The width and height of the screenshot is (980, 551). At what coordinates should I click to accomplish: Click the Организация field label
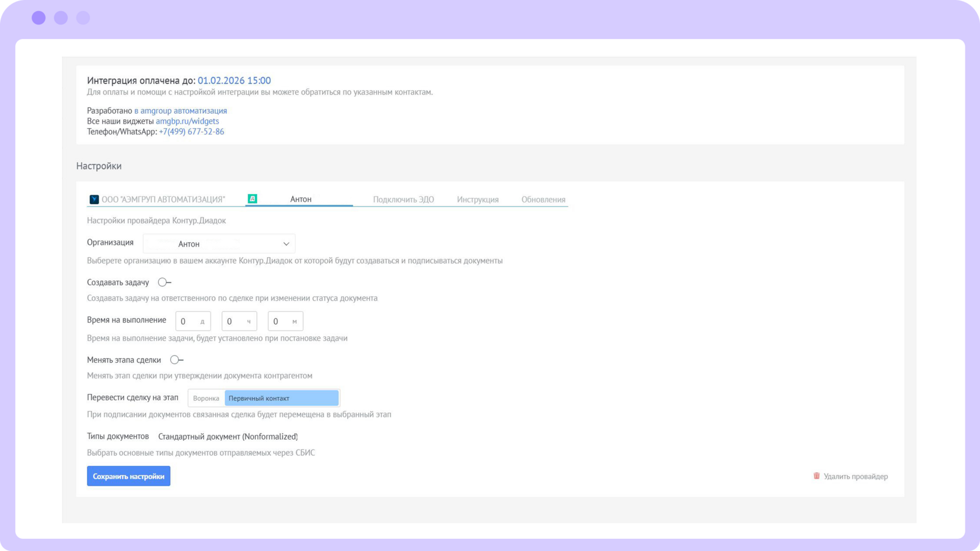[110, 243]
